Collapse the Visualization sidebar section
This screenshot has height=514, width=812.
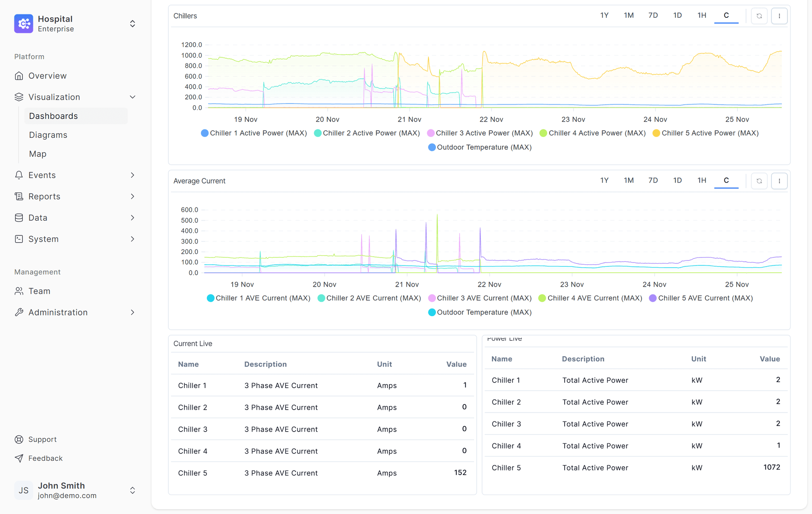132,97
